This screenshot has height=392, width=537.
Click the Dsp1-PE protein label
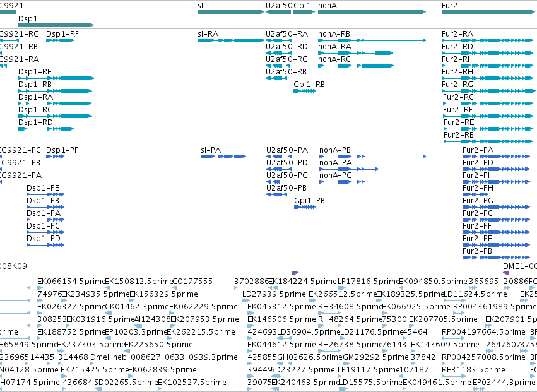tap(43, 187)
